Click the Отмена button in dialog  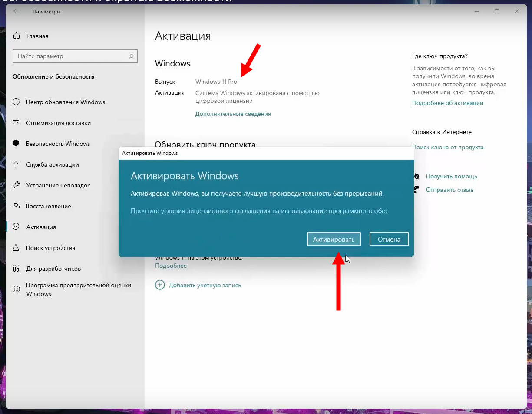tap(389, 239)
